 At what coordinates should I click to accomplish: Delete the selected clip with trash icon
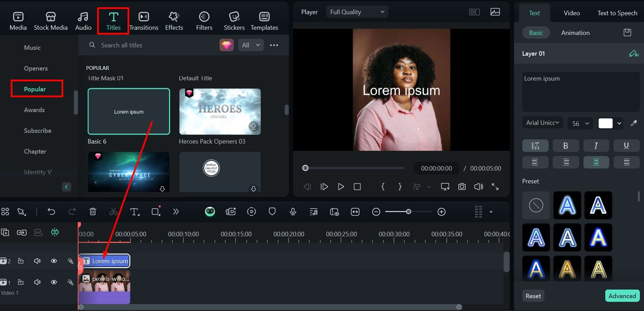point(93,212)
